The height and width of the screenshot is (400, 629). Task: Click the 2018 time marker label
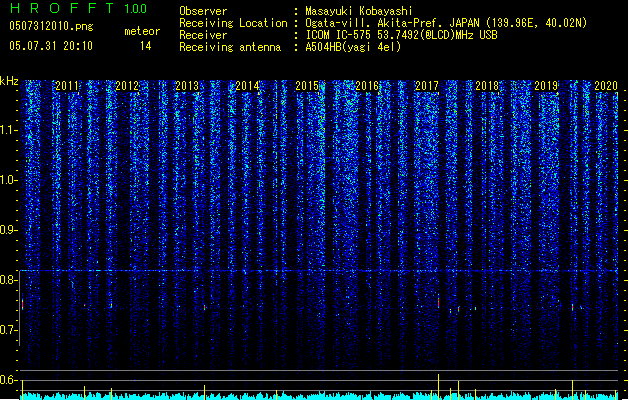coord(487,85)
